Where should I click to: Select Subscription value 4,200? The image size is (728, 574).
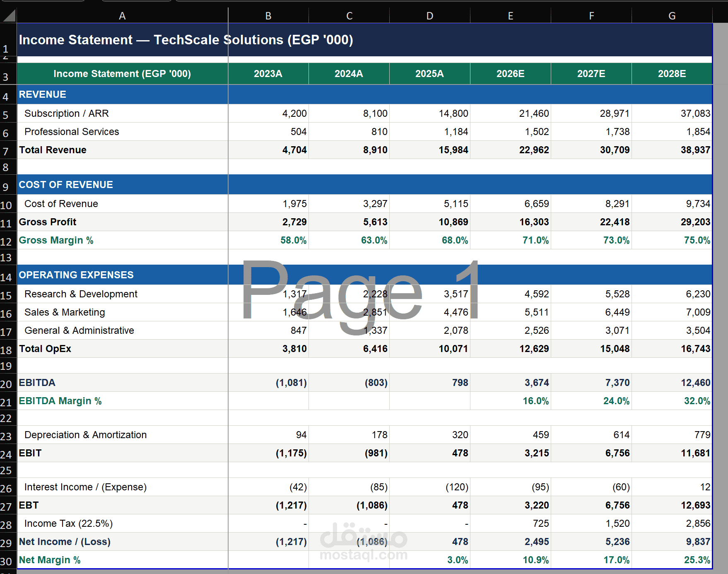click(x=268, y=113)
